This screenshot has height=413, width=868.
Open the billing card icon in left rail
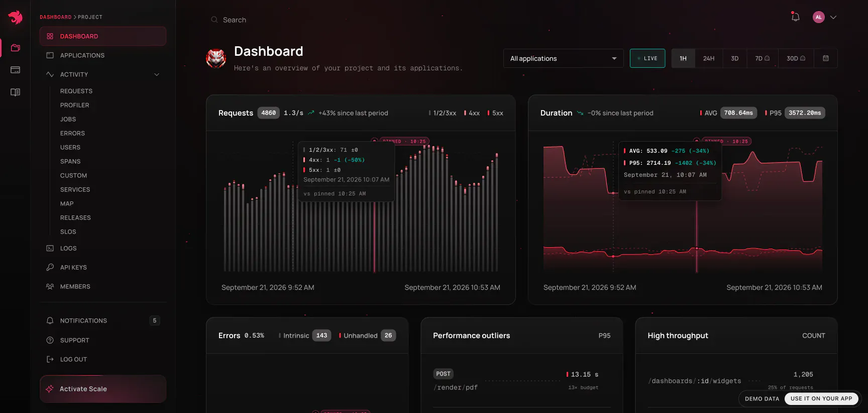[16, 70]
